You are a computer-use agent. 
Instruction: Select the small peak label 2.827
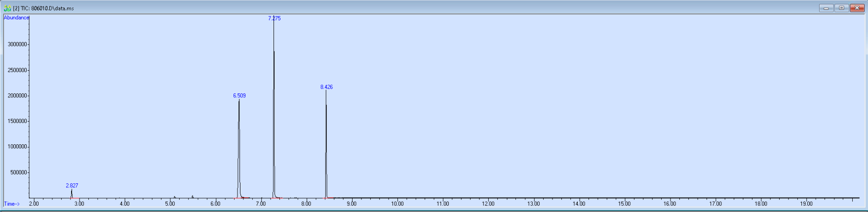coord(72,186)
